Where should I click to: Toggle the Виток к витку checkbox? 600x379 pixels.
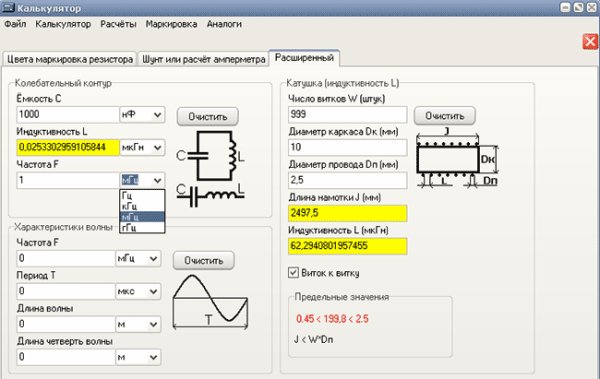point(293,273)
